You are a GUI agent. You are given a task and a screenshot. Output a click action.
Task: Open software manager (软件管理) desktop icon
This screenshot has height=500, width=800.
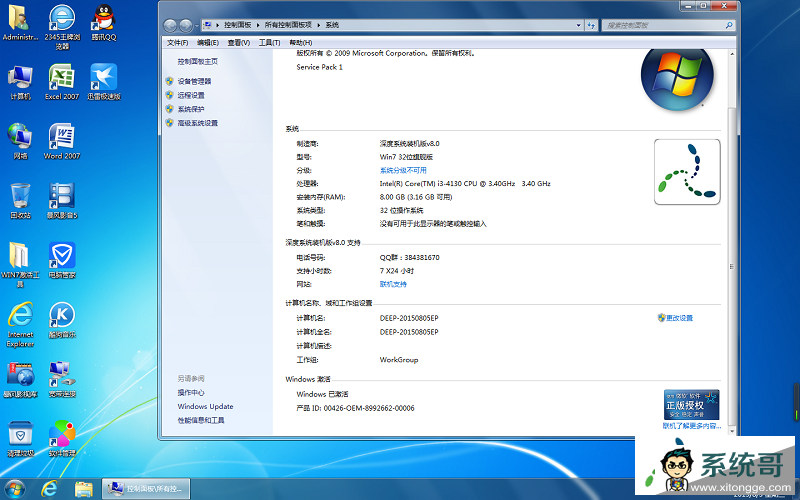click(62, 439)
